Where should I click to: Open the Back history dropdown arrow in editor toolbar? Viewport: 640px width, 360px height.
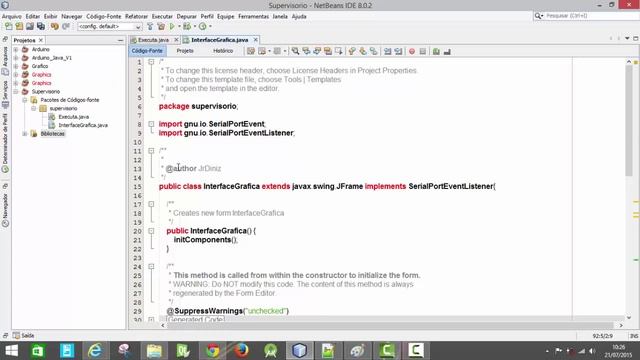269,51
